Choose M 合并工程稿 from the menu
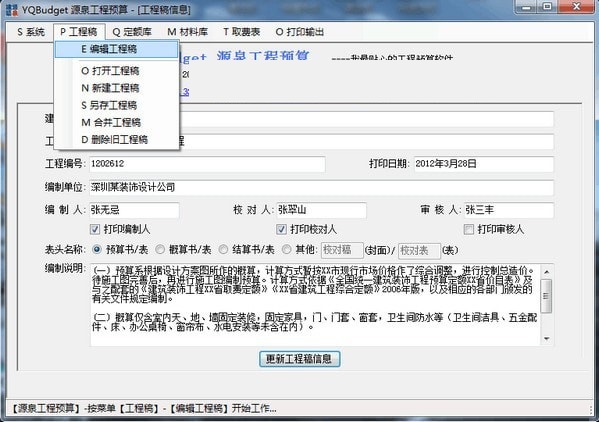Viewport: 599px width, 422px height. (x=117, y=123)
